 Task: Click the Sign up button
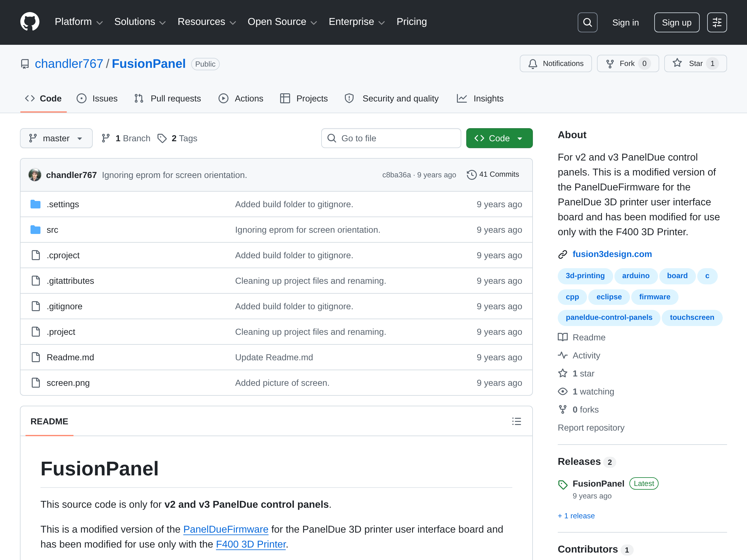click(676, 22)
